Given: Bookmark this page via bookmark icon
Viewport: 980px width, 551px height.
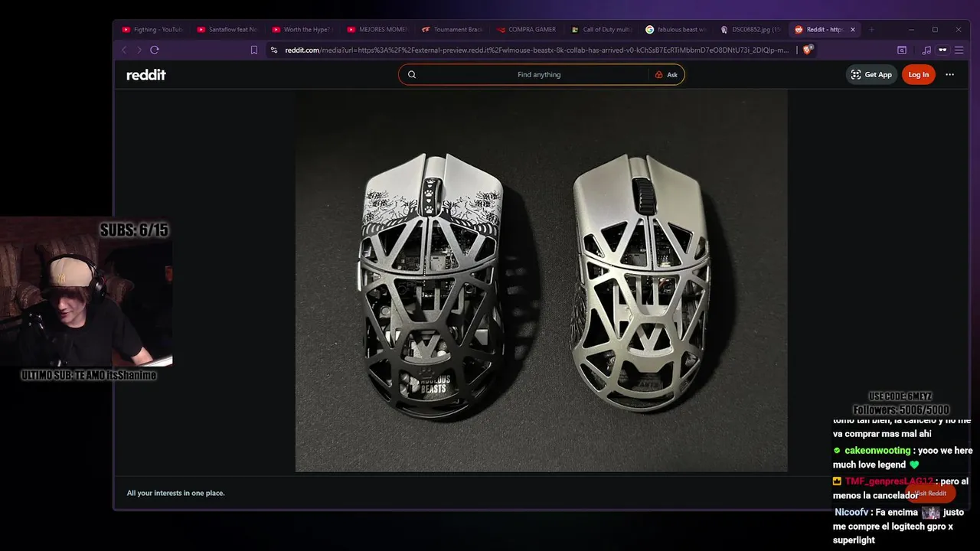Looking at the screenshot, I should 254,50.
